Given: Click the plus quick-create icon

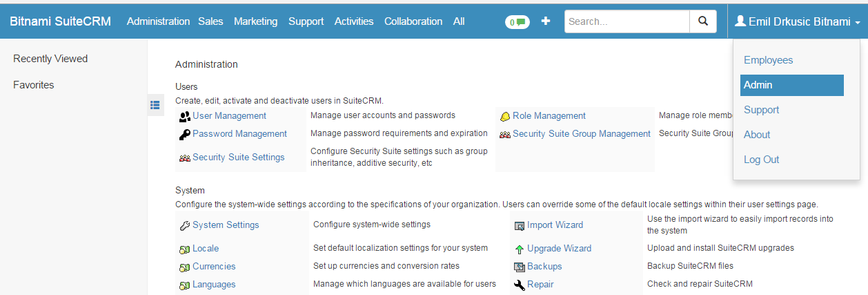Looking at the screenshot, I should click(546, 21).
